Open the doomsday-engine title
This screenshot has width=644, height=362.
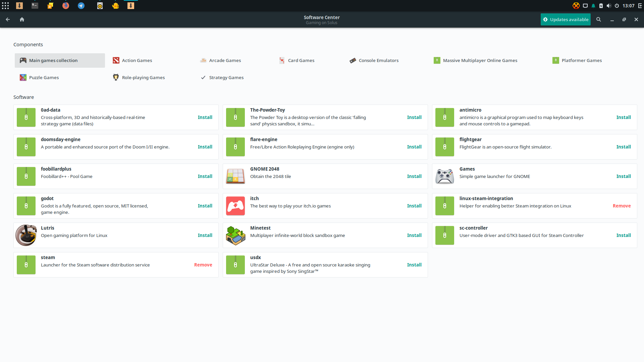tap(61, 139)
